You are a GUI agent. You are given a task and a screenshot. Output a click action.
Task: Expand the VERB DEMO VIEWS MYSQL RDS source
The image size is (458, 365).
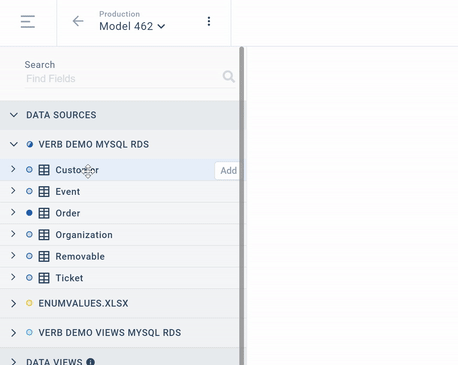click(13, 333)
